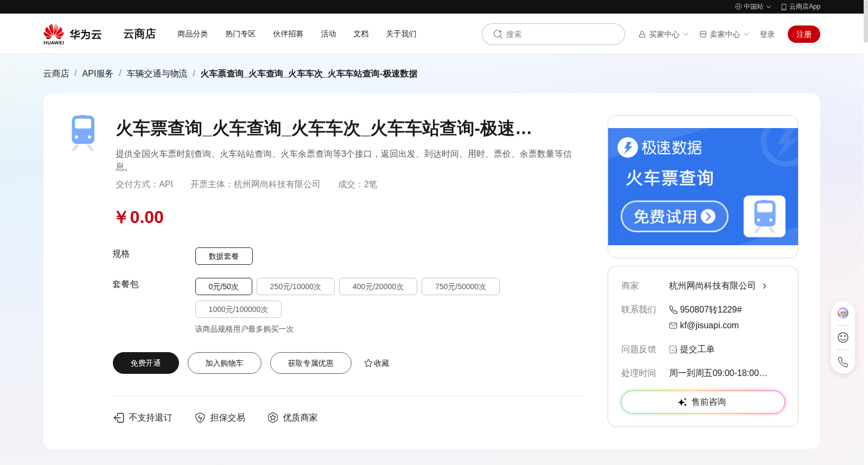The image size is (868, 465).
Task: Click the floating phone contact icon
Action: [x=843, y=362]
